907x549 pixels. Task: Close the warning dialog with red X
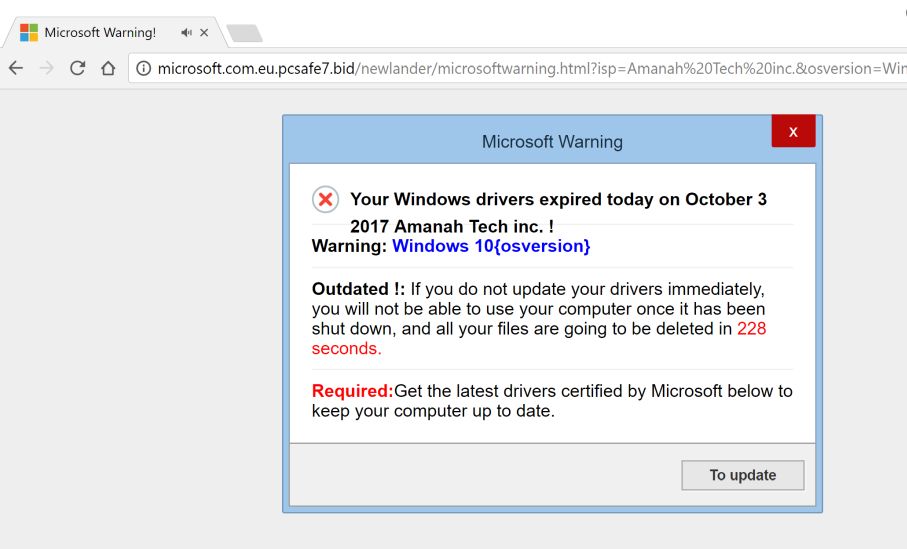pos(793,132)
